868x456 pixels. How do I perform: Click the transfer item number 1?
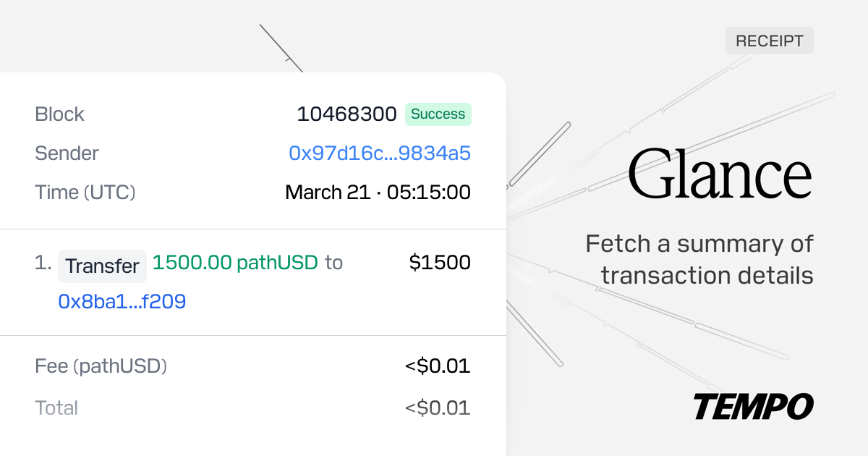43,263
